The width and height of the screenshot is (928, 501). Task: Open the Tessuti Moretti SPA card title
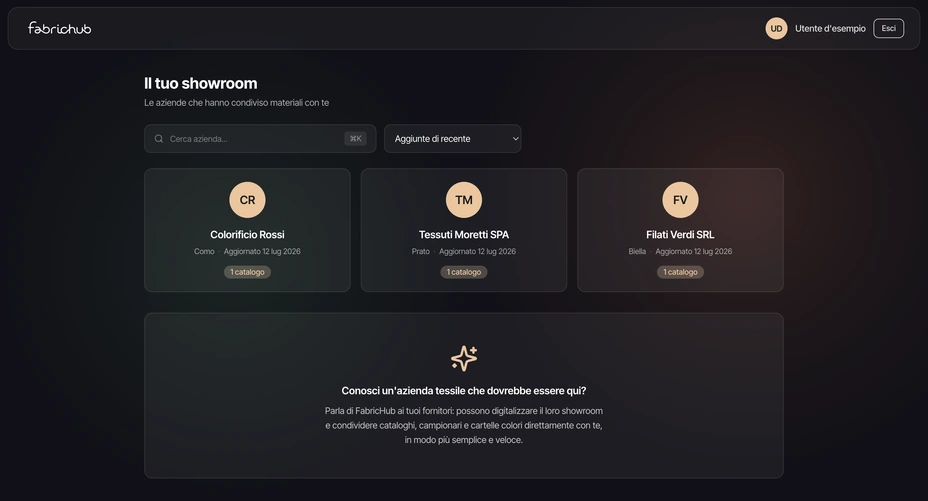[464, 235]
